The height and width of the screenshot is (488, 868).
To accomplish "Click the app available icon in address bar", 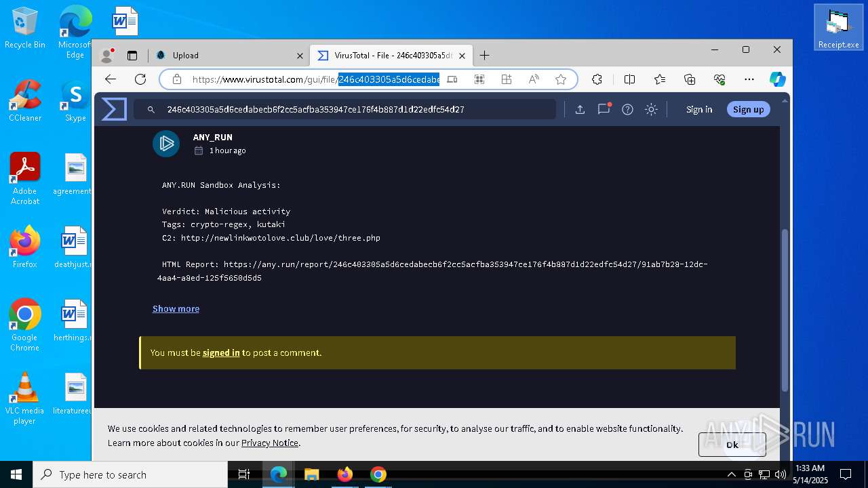I will tap(452, 79).
